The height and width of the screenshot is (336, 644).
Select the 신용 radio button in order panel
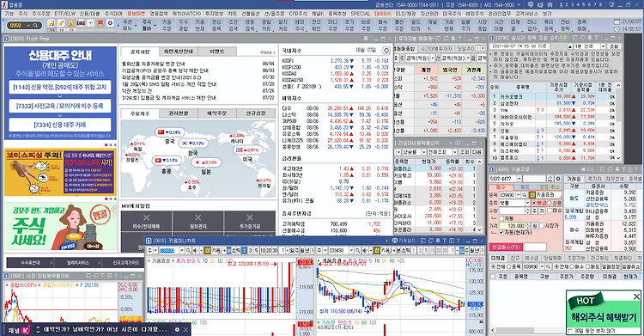pyautogui.click(x=550, y=203)
